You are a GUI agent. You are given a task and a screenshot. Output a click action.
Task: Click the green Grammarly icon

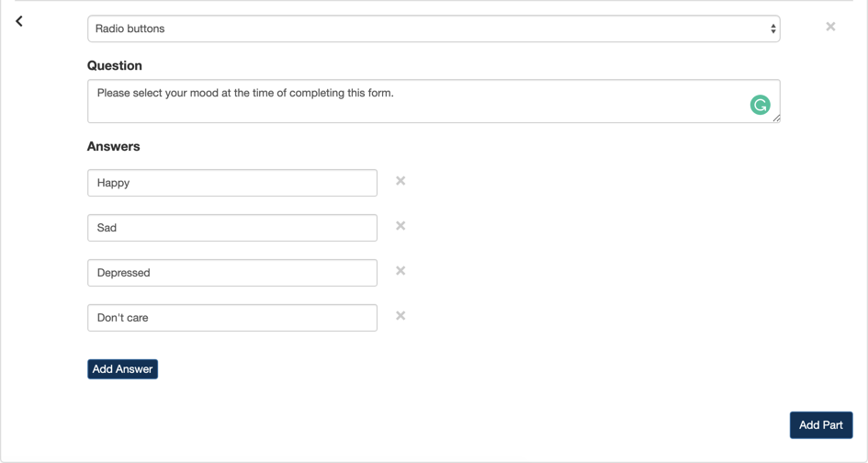coord(760,105)
